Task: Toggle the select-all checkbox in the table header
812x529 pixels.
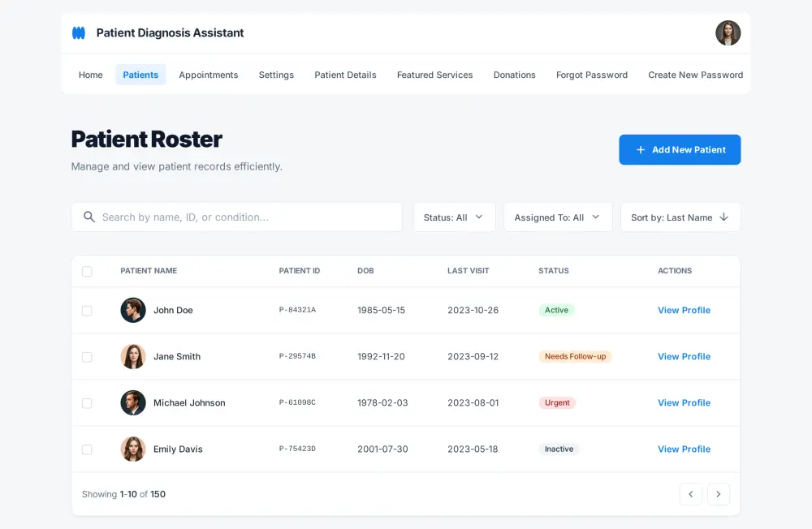Action: tap(87, 271)
